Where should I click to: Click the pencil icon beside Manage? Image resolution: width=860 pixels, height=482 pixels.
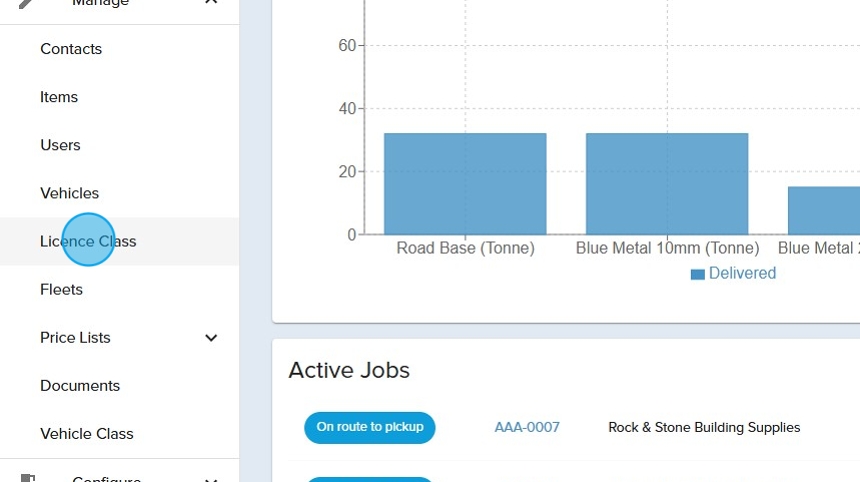click(27, 3)
